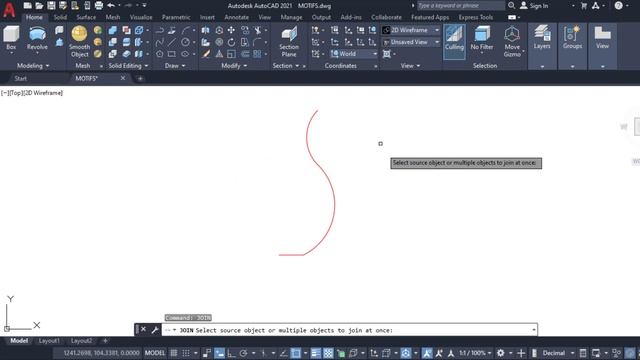
Task: Open the Annotate ribbon tab
Action: click(236, 17)
